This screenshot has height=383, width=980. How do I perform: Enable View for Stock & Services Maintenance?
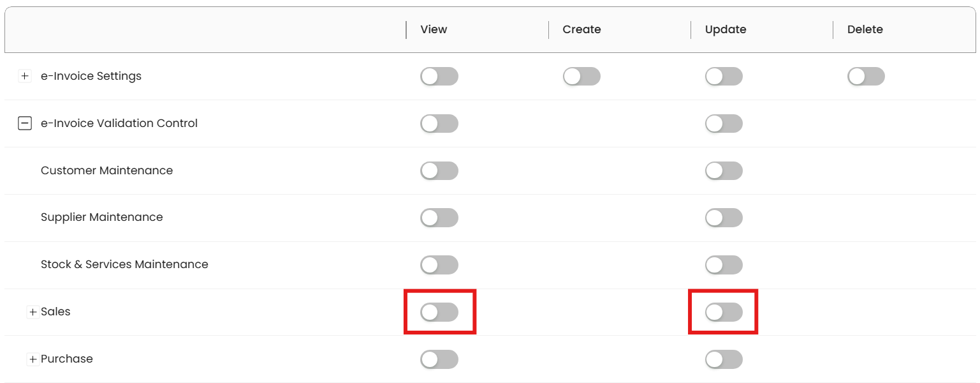(x=439, y=265)
